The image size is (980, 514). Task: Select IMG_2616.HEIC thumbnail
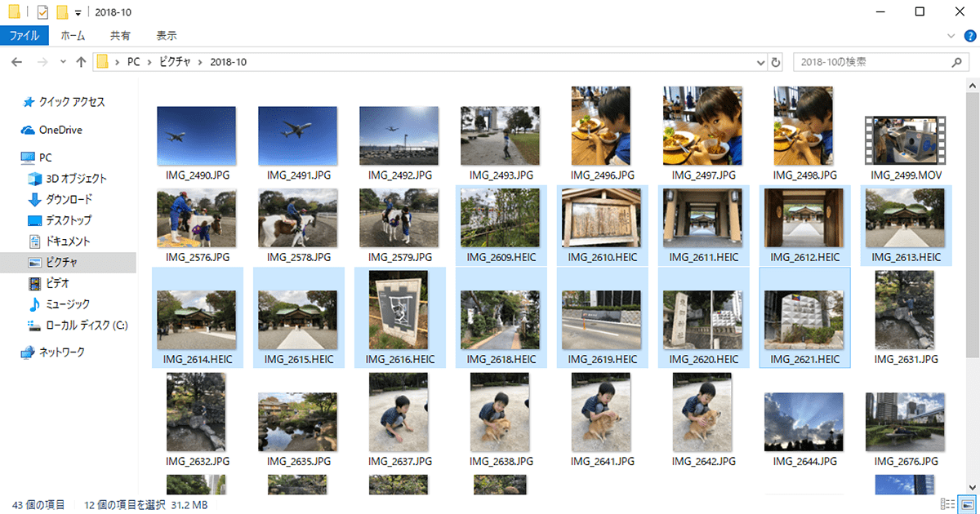399,311
